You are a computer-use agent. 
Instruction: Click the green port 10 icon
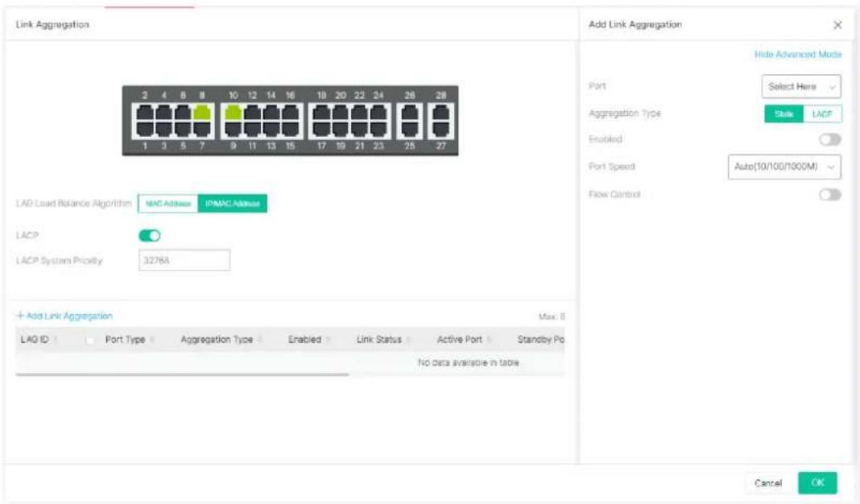(x=233, y=113)
